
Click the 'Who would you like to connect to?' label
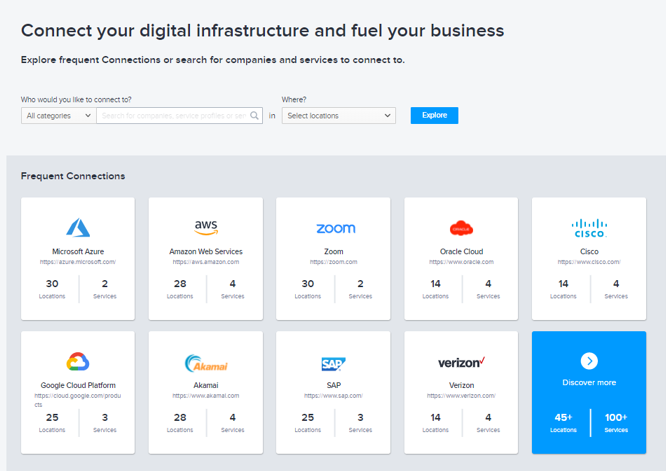(x=76, y=99)
